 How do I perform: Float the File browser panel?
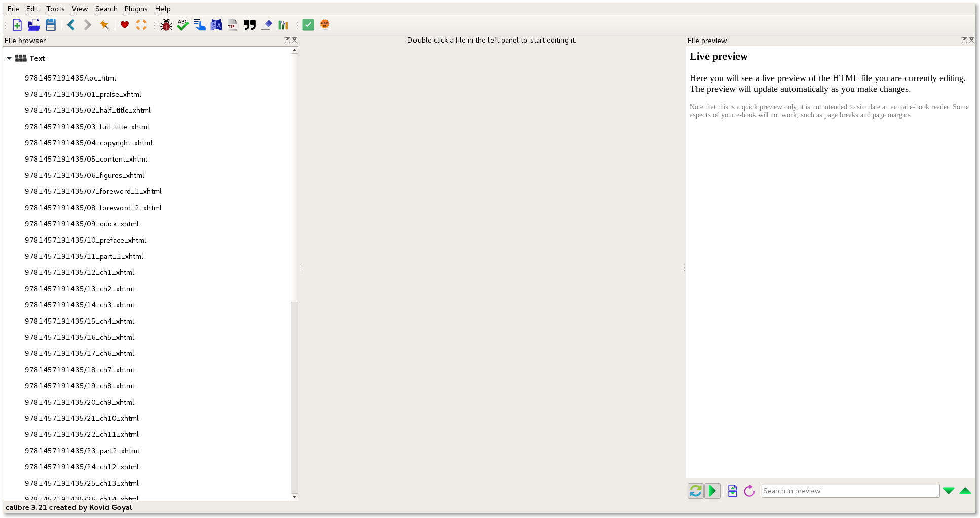[287, 41]
